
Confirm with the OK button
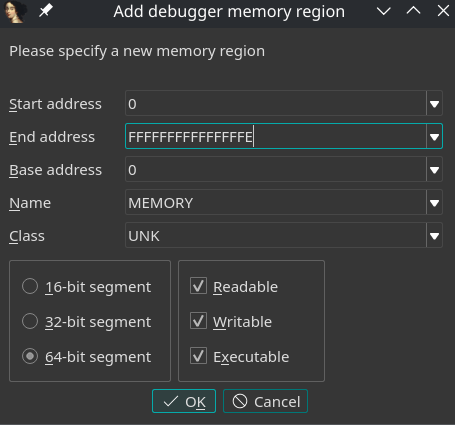click(184, 401)
